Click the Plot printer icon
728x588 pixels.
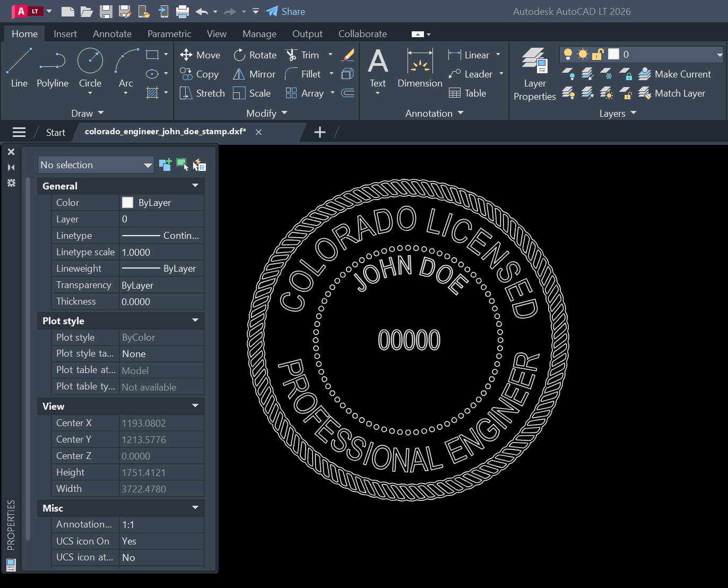[x=183, y=11]
